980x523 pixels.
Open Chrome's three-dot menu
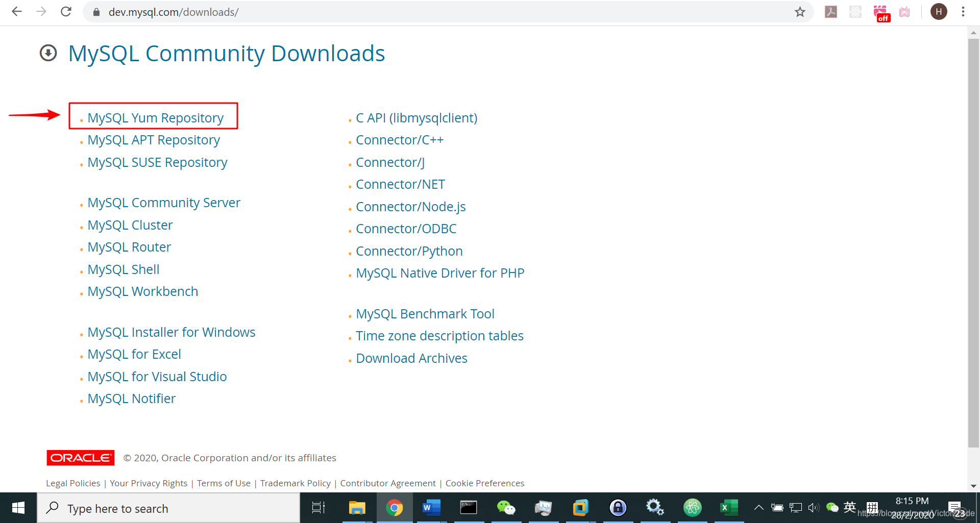click(963, 12)
